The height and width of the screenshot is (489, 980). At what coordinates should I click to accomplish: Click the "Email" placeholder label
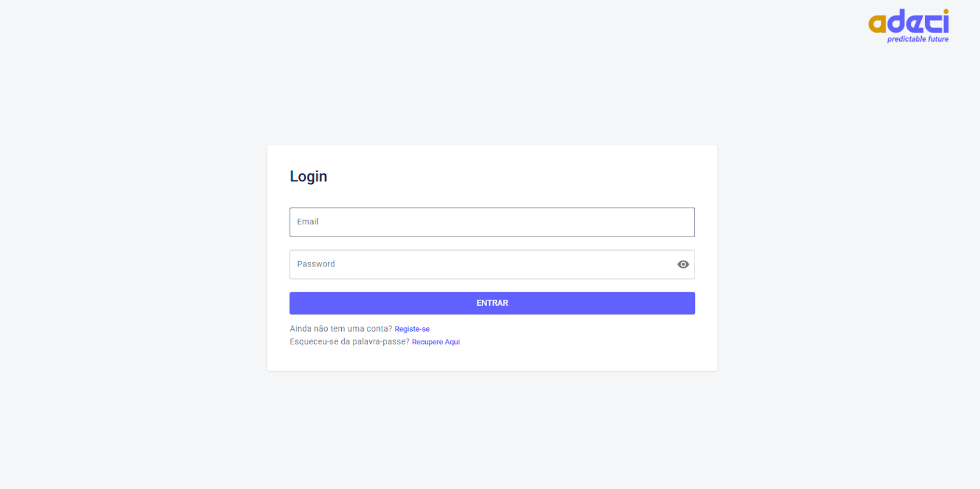pyautogui.click(x=307, y=222)
